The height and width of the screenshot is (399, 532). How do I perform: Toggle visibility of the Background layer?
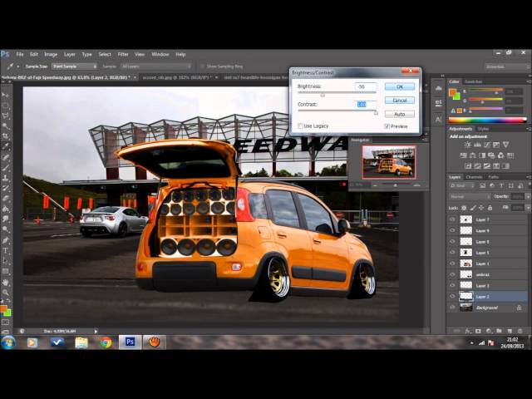[452, 308]
